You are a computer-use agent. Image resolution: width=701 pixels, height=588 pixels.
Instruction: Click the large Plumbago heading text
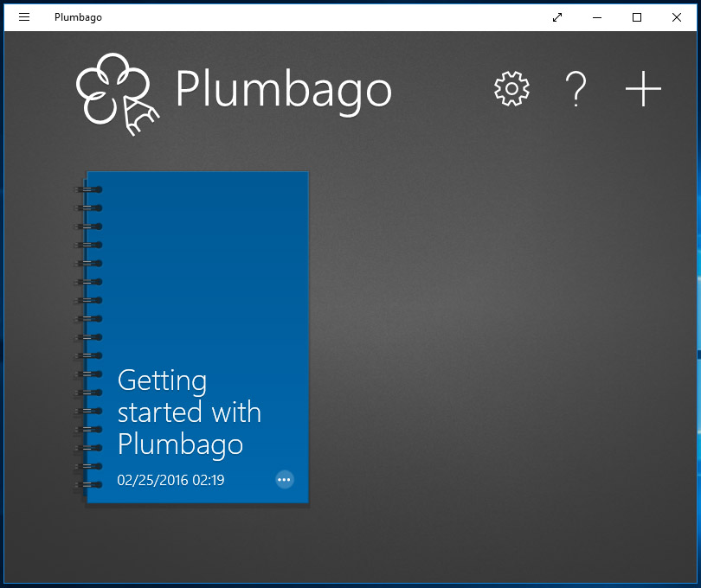[284, 91]
